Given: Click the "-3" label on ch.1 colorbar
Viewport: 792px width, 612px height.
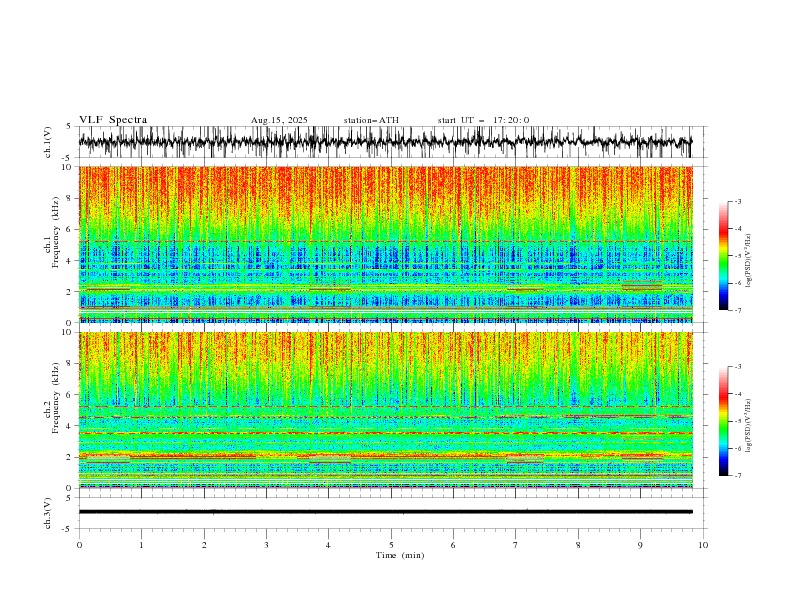Looking at the screenshot, I should (x=738, y=201).
